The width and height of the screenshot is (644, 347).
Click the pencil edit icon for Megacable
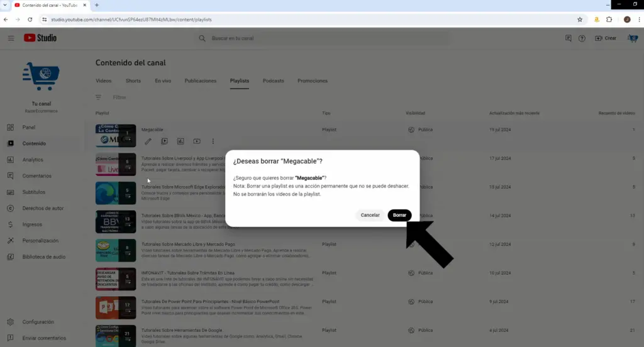(148, 141)
